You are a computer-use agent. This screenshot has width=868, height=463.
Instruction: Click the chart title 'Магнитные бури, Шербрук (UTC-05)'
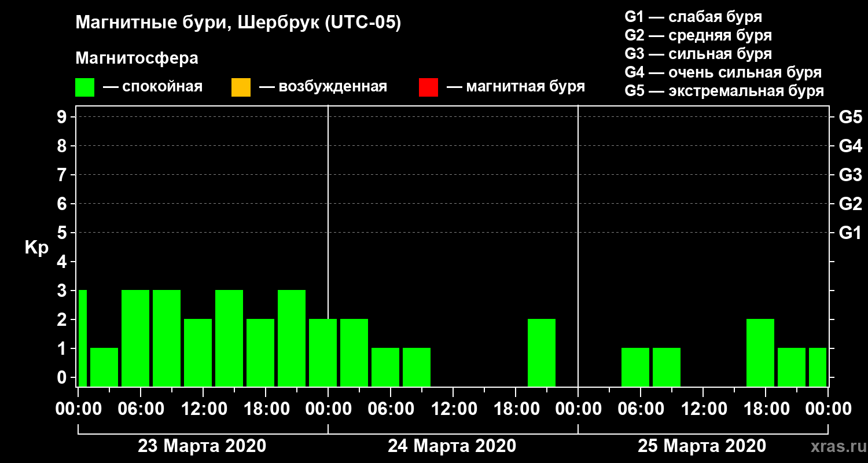pos(238,24)
